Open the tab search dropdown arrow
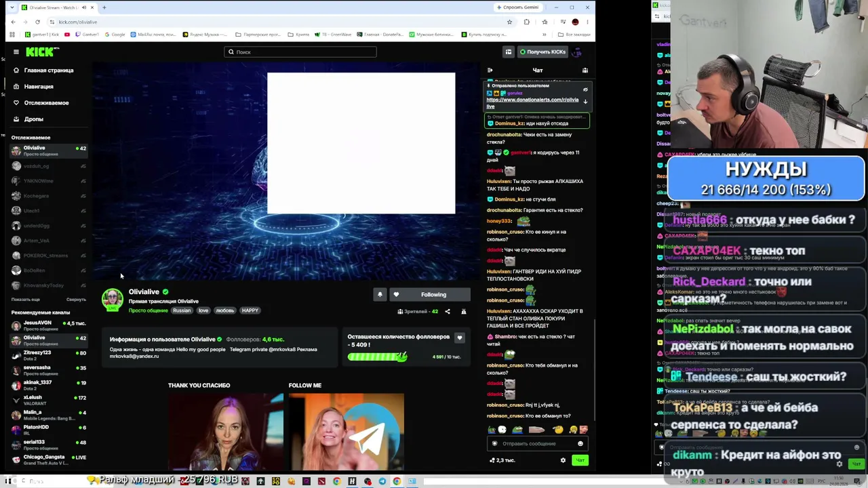This screenshot has height=488, width=868. [12, 7]
